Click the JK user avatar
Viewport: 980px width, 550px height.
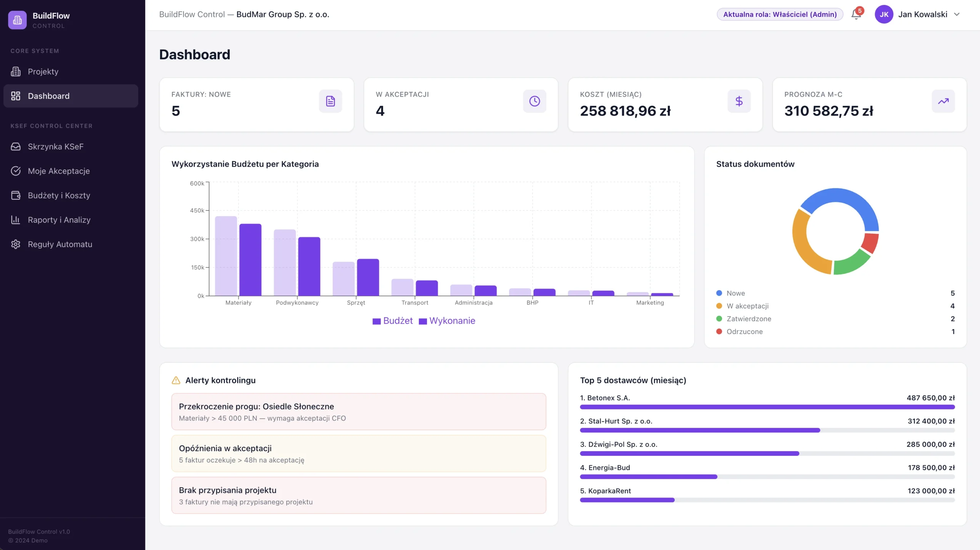click(x=884, y=15)
